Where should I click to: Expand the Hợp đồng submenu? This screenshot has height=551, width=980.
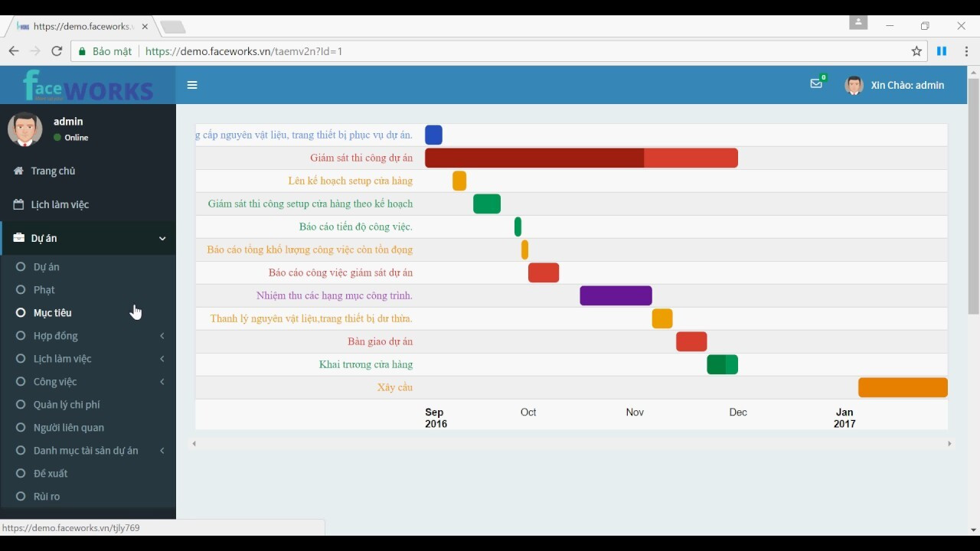[x=56, y=336]
